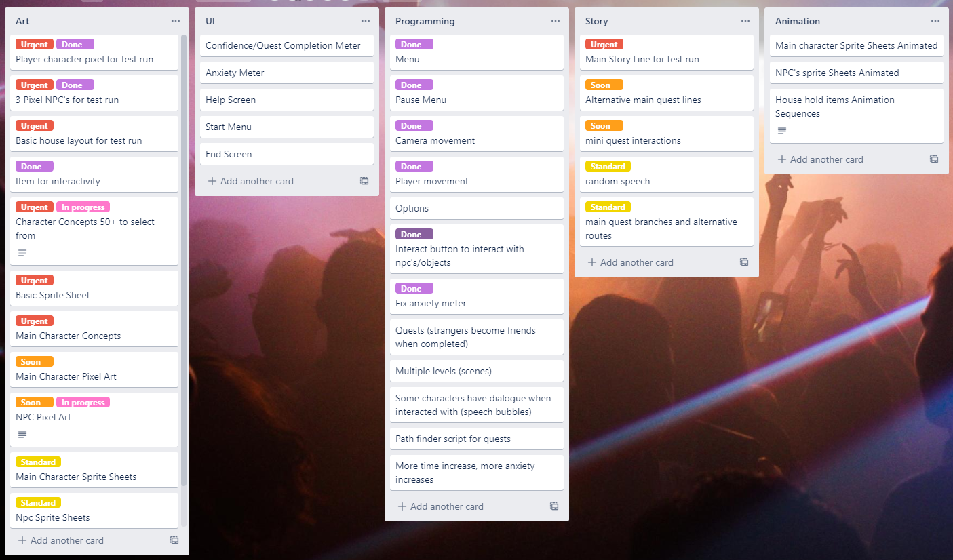The height and width of the screenshot is (560, 953).
Task: Click the Art list vertical scrollbar
Action: (184, 258)
